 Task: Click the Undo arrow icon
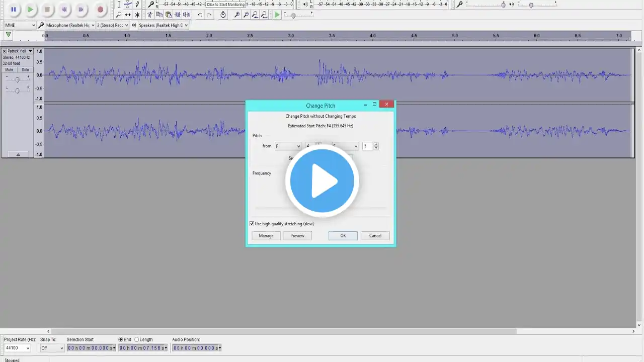pyautogui.click(x=200, y=15)
